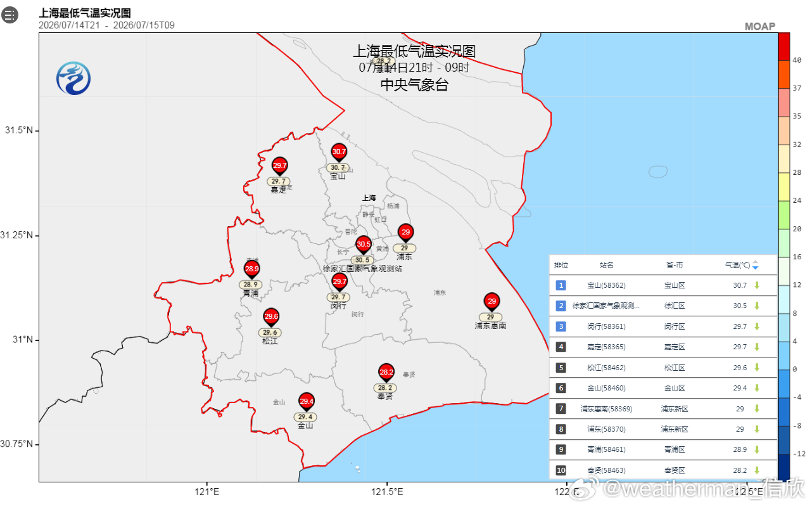Click green down arrow in 闵行(58361) row
Image resolution: width=812 pixels, height=509 pixels.
[756, 326]
